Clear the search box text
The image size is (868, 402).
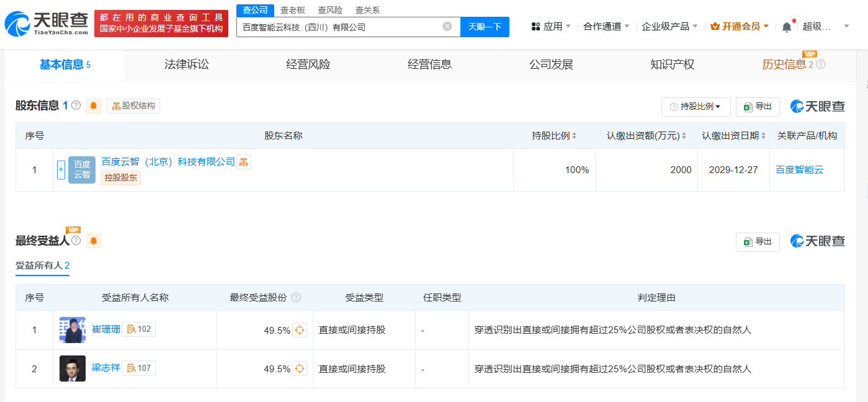[447, 27]
